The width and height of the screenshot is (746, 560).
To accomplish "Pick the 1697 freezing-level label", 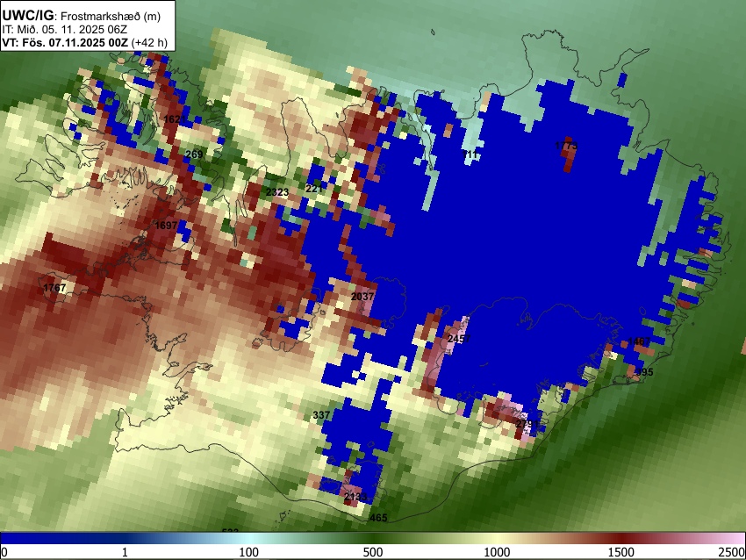I will click(167, 226).
